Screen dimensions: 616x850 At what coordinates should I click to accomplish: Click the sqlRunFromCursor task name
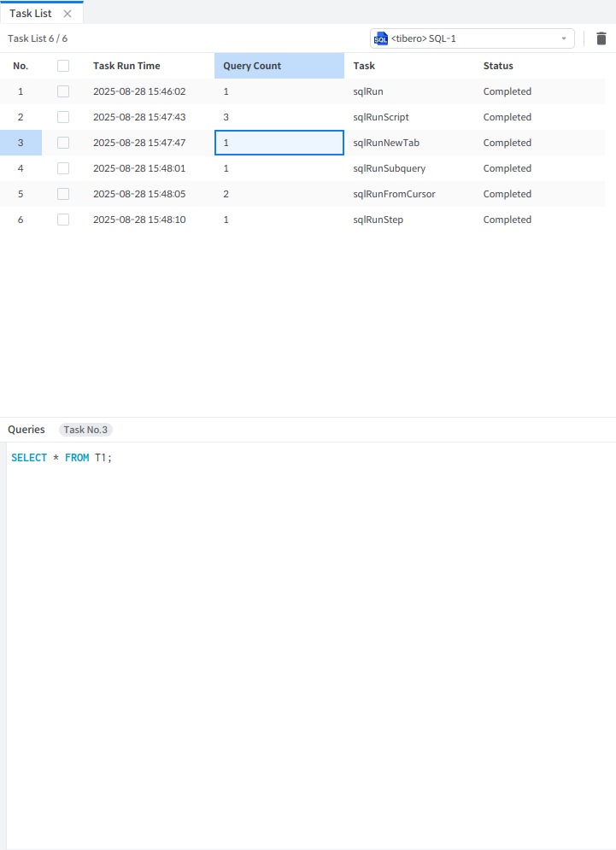(x=394, y=194)
